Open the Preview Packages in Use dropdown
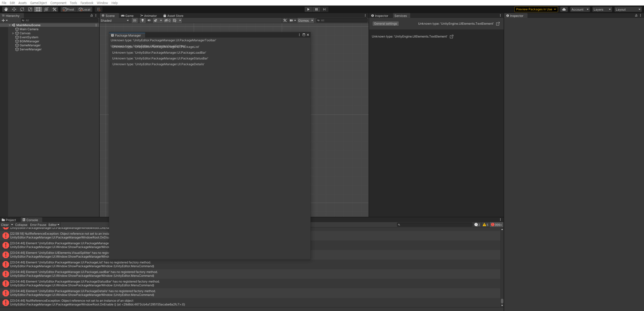 (536, 9)
